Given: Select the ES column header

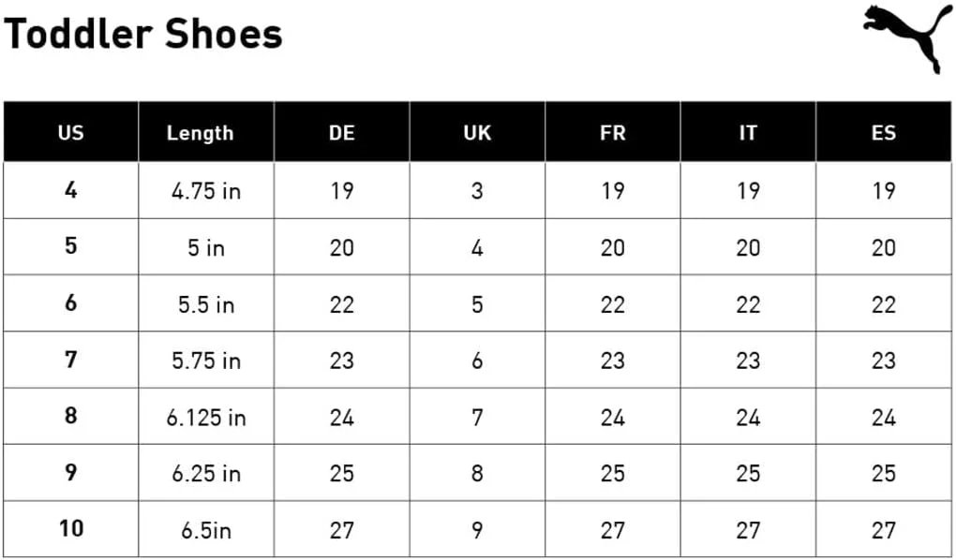Looking at the screenshot, I should (883, 133).
